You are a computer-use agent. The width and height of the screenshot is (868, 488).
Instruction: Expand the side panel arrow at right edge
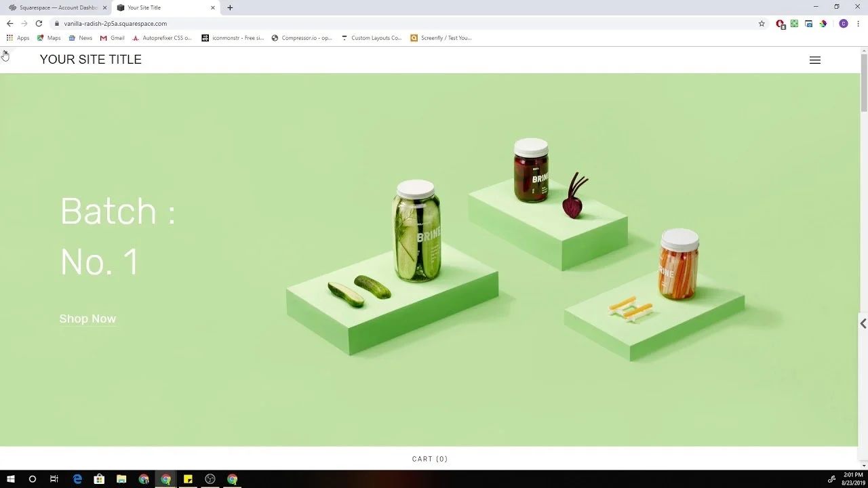[x=863, y=324]
